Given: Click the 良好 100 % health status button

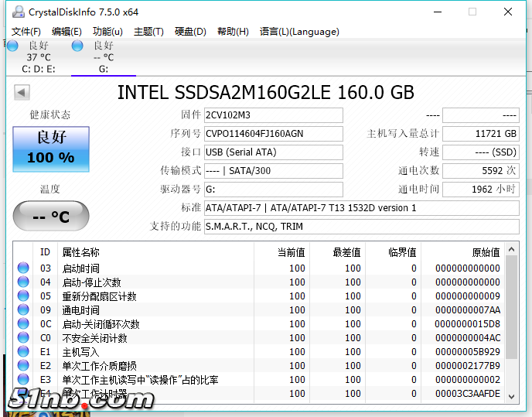Looking at the screenshot, I should 51,149.
